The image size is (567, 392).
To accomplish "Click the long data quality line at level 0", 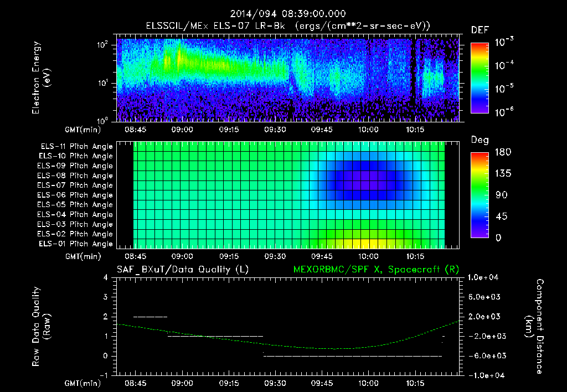I will [x=353, y=356].
